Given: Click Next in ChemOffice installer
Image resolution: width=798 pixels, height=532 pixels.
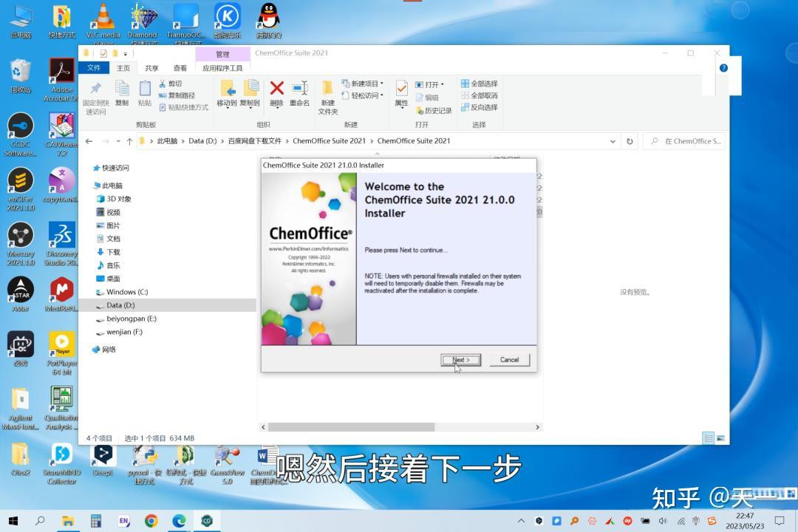Looking at the screenshot, I should (460, 360).
